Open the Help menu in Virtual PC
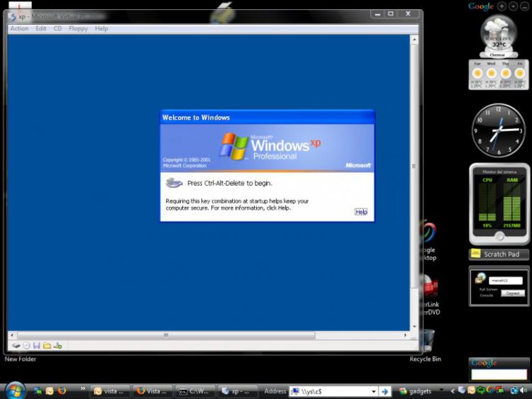Viewport: 532px width, 399px height. click(101, 28)
